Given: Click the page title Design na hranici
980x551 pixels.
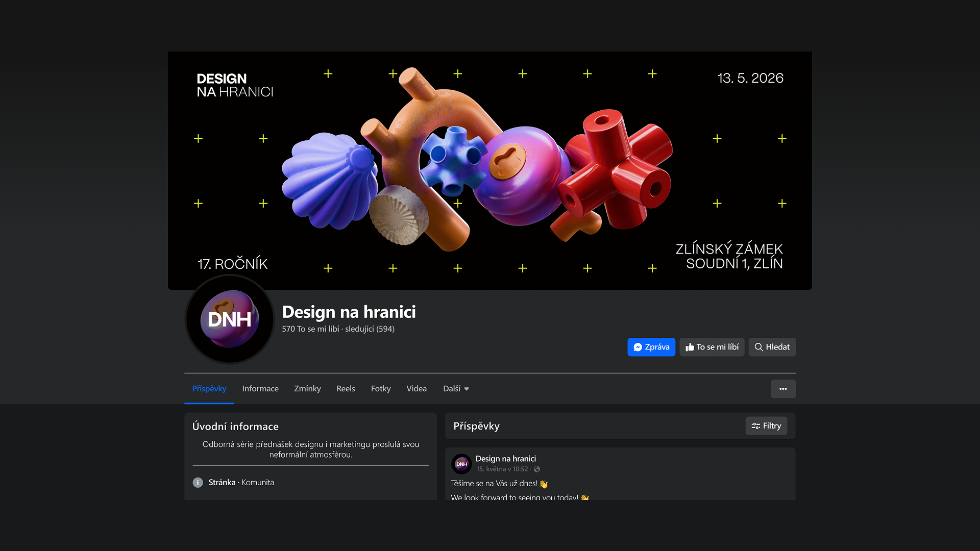Looking at the screenshot, I should click(x=349, y=312).
